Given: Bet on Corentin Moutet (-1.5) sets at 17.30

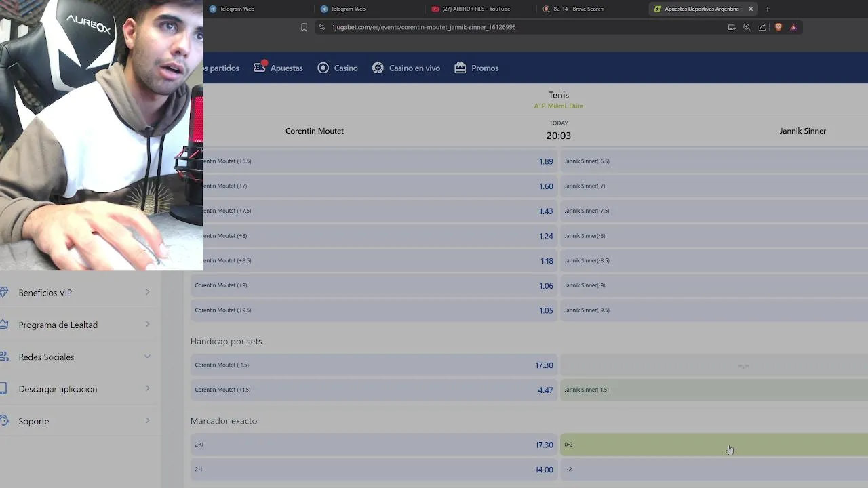Looking at the screenshot, I should coord(374,365).
